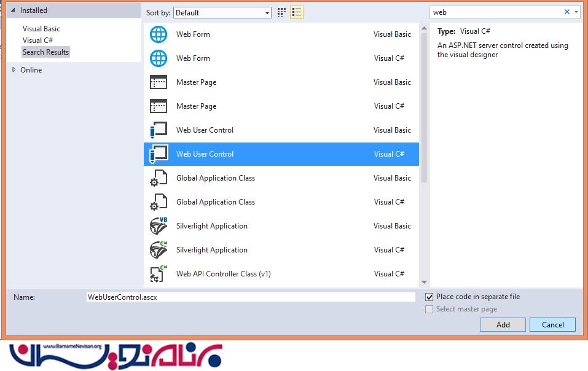Click the Cancel button
Viewport: 588px width, 371px height.
[553, 324]
